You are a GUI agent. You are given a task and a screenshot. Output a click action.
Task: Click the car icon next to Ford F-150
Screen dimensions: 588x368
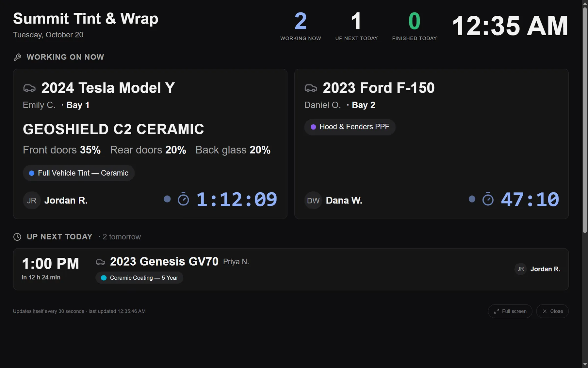[x=311, y=88]
